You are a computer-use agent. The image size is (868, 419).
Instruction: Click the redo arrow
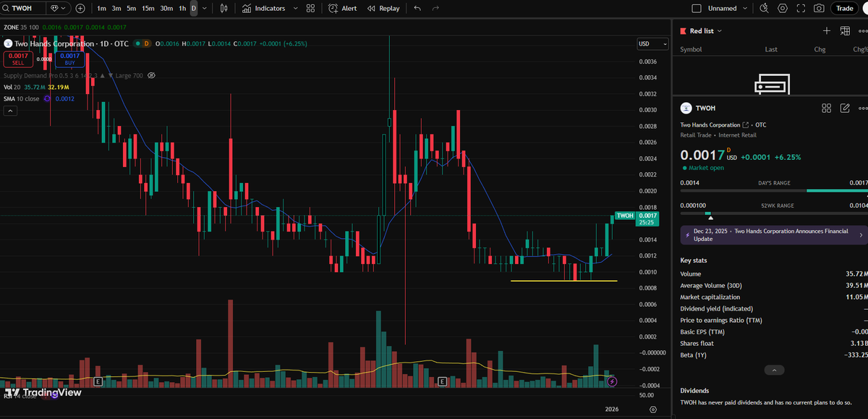(435, 9)
